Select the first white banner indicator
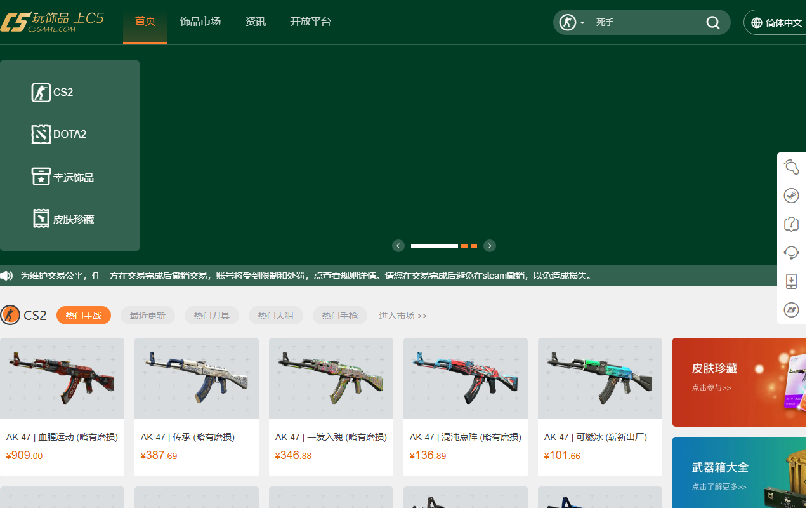 (x=435, y=246)
